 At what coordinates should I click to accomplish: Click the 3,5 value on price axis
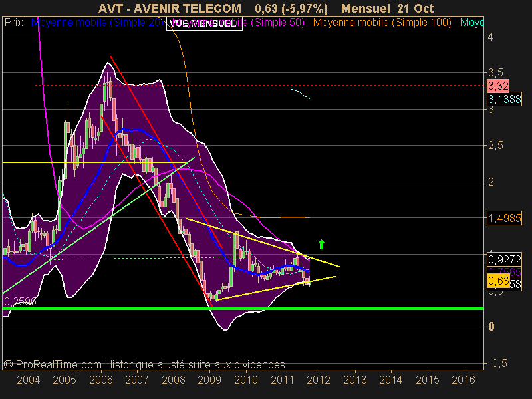[495, 72]
